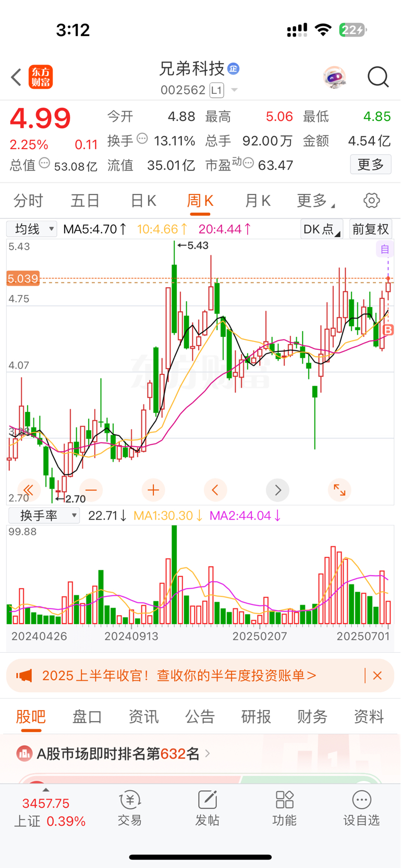Switch to the 公告 tab

pos(200,717)
